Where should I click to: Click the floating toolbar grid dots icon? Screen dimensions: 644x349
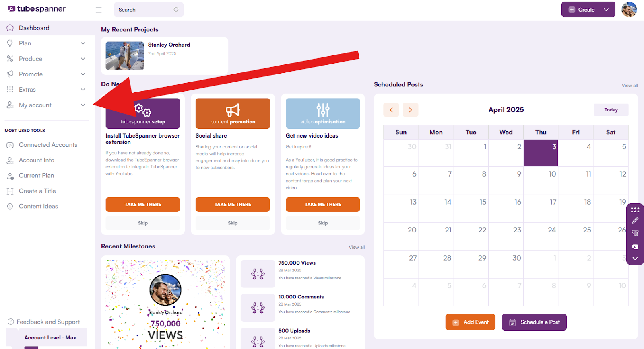pyautogui.click(x=635, y=210)
